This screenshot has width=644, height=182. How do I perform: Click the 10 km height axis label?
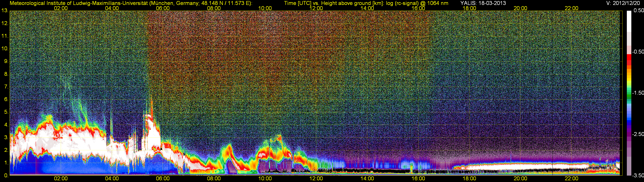[5, 49]
